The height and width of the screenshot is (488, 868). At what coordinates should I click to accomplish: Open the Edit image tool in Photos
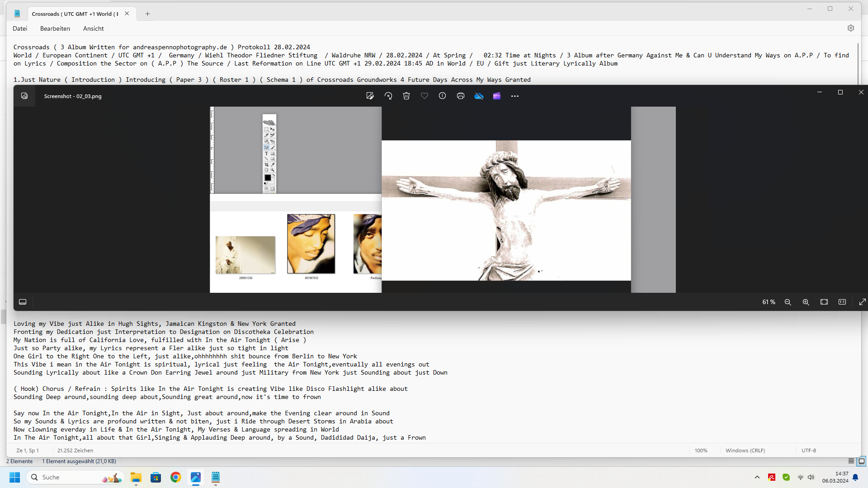click(x=370, y=96)
